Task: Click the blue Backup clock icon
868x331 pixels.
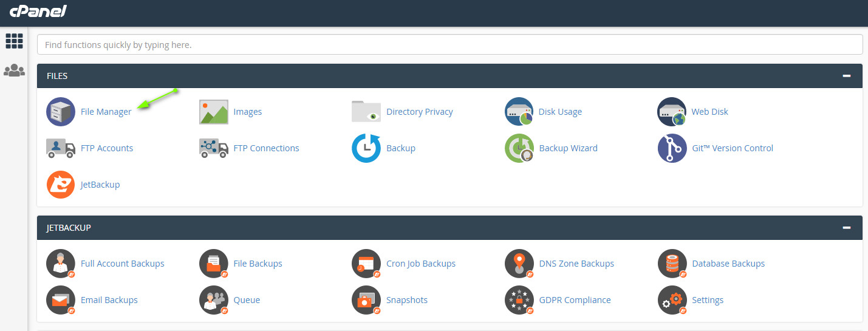Action: tap(366, 148)
